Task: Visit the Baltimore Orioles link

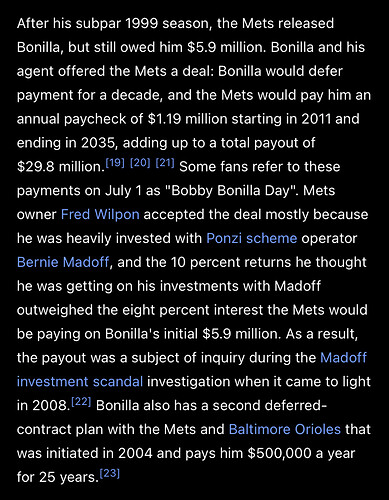Action: point(285,429)
